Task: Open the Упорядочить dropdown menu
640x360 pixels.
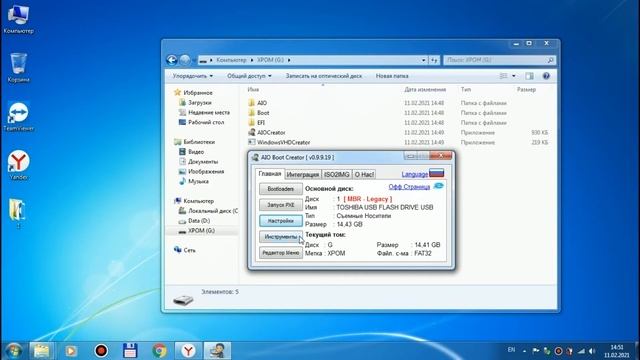Action: tap(193, 76)
